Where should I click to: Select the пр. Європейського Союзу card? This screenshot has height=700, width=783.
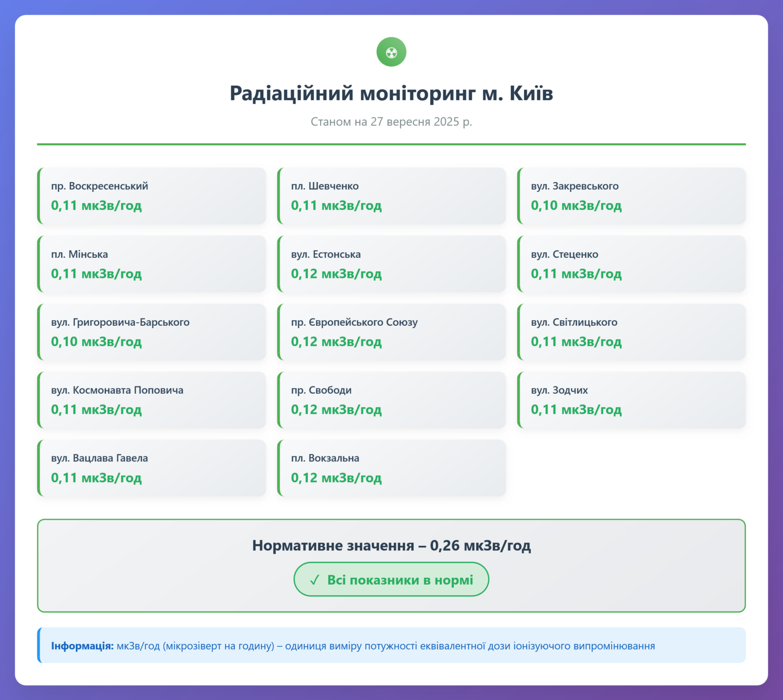tap(391, 332)
